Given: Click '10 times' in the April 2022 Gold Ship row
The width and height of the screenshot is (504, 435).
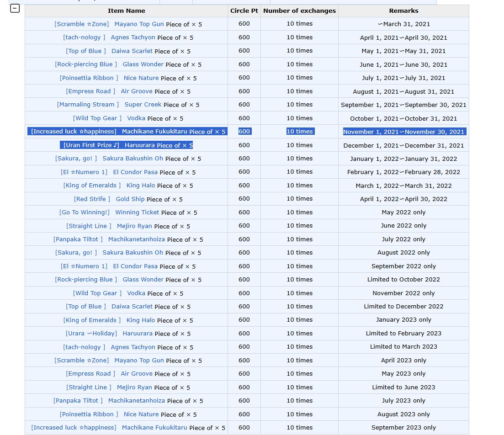Looking at the screenshot, I should (300, 199).
